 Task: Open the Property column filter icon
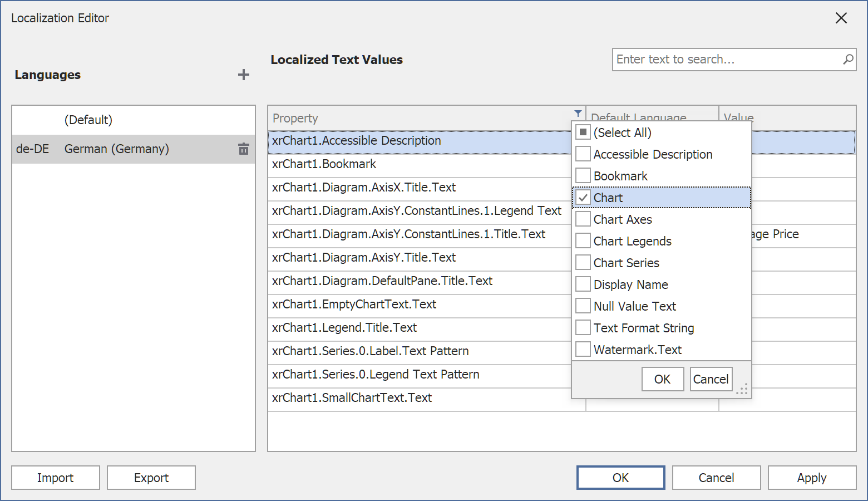click(x=578, y=113)
